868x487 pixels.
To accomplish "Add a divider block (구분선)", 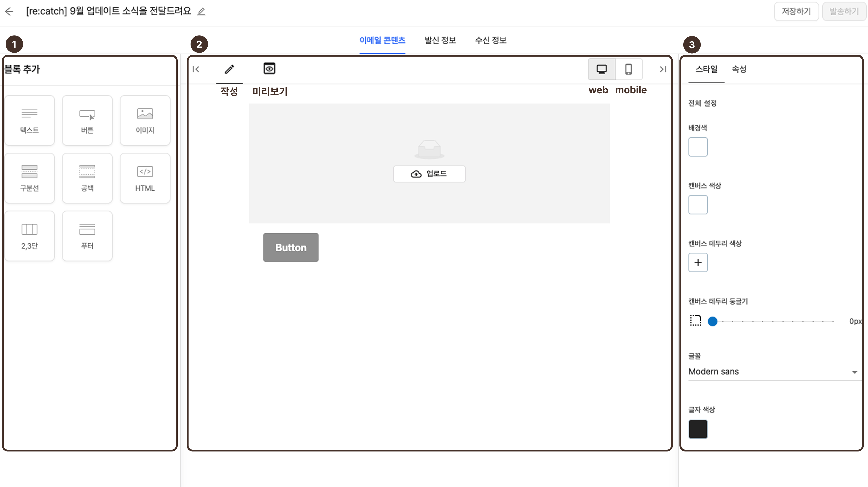I will tap(29, 178).
